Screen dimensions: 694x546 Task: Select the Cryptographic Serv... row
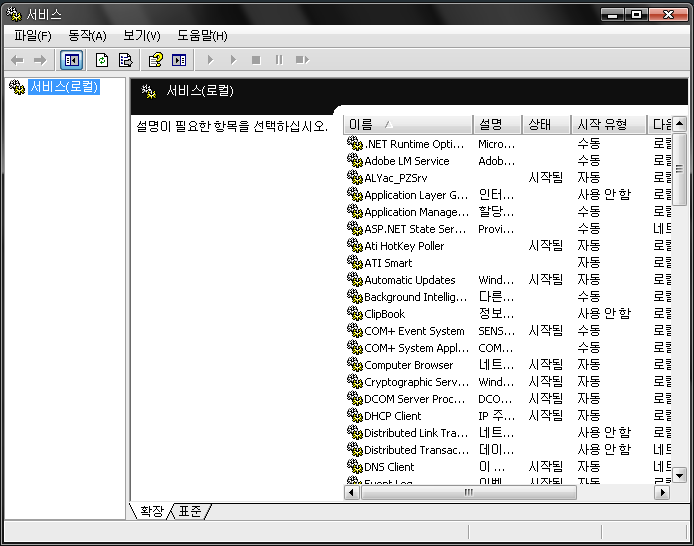coord(508,381)
